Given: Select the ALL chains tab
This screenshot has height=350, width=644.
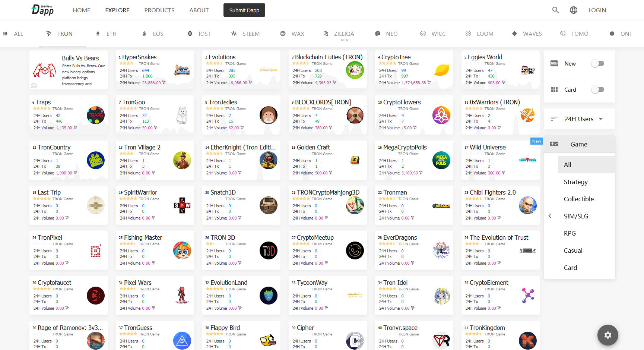Looking at the screenshot, I should [13, 34].
